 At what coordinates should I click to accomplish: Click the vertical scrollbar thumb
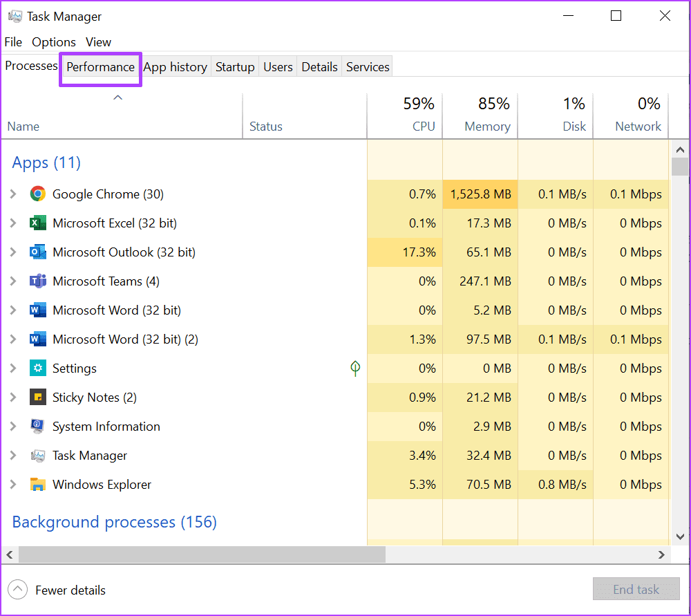[x=680, y=167]
